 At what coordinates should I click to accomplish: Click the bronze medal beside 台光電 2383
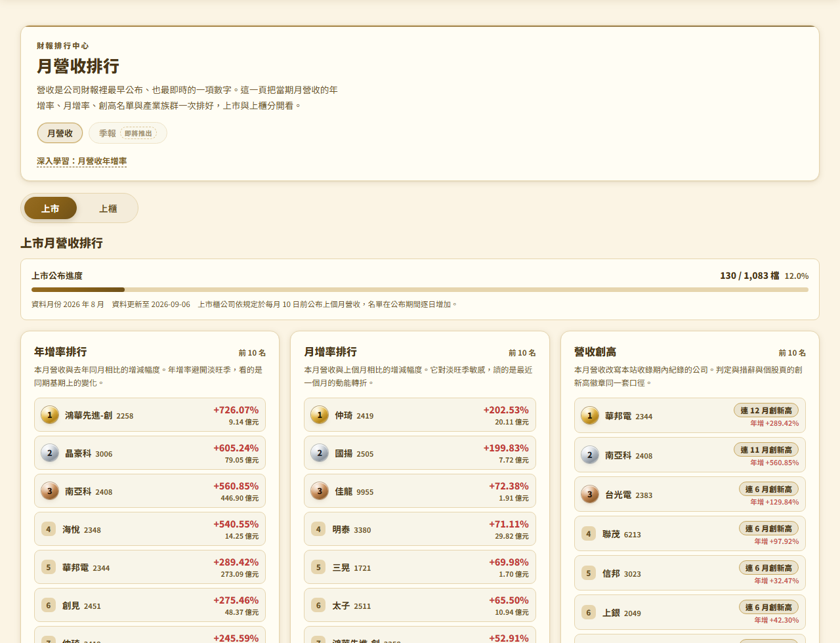click(590, 494)
